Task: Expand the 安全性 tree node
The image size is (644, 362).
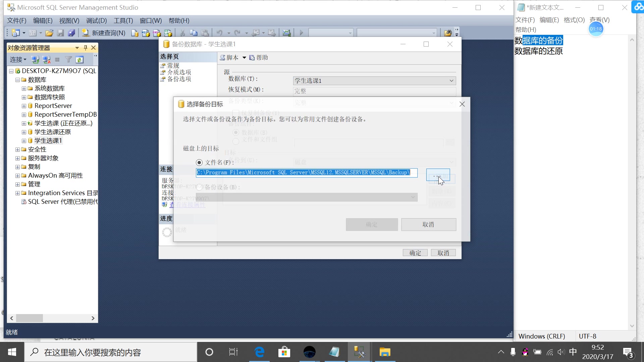Action: coord(17,149)
